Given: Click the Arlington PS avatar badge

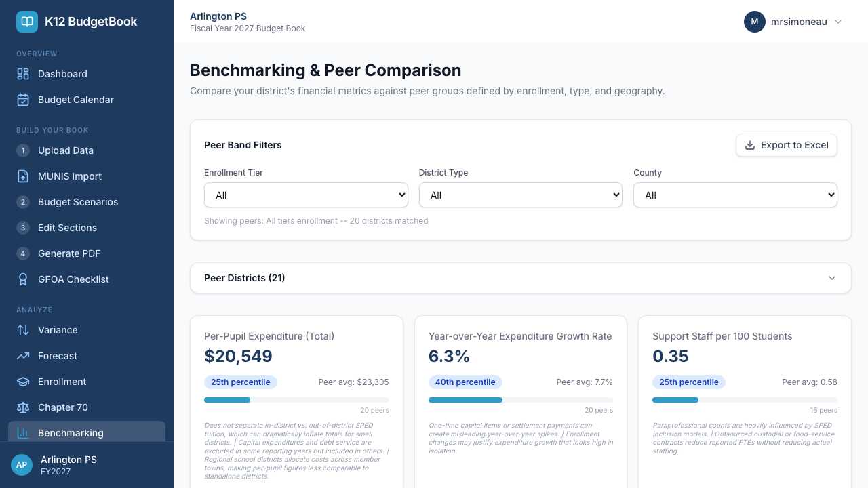Looking at the screenshot, I should point(22,465).
